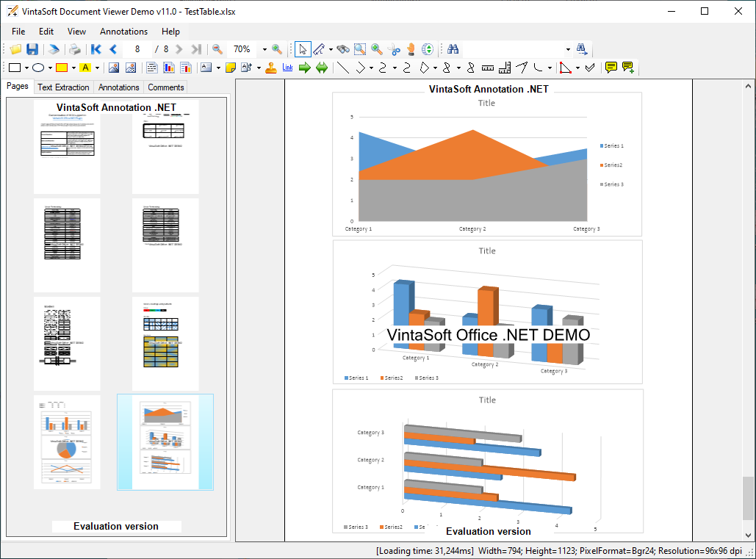Click the Save floppy disk icon
756x559 pixels.
click(32, 49)
